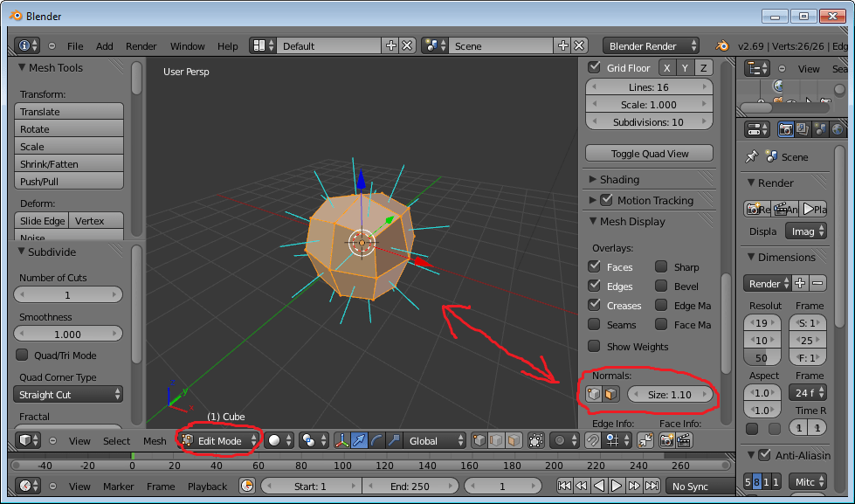
Task: Display vertex normals as lines
Action: (x=594, y=394)
